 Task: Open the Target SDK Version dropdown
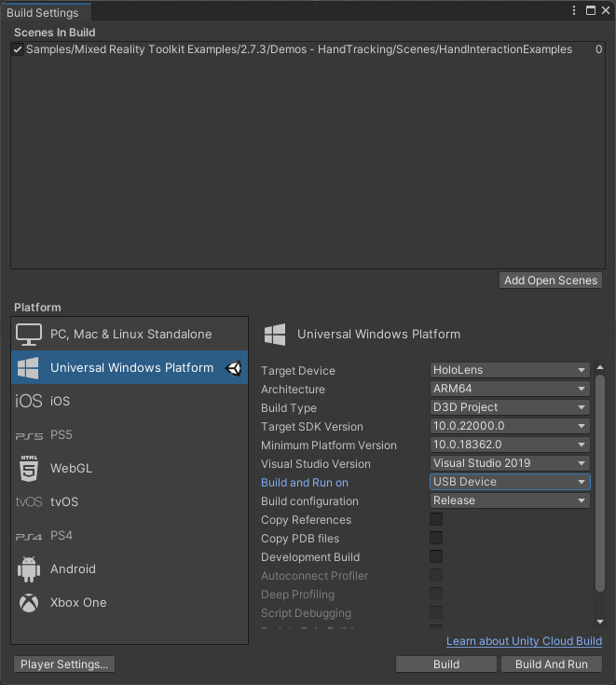(x=510, y=426)
